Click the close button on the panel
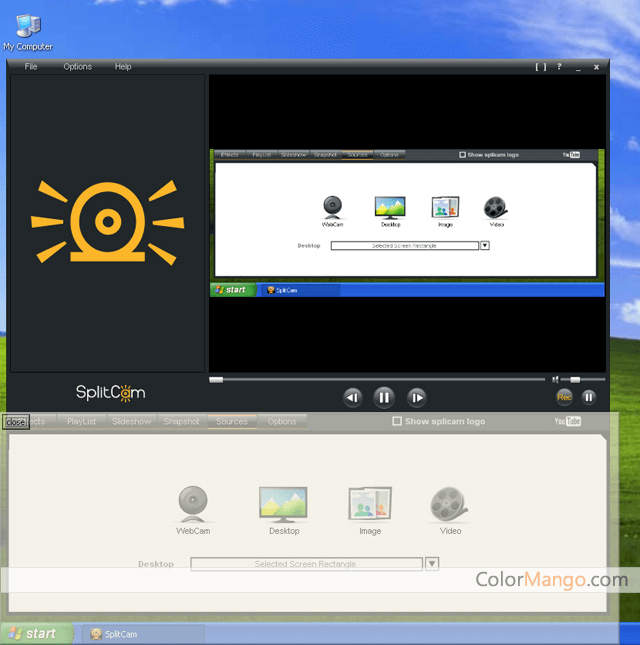Viewport: 640px width, 645px height. (15, 422)
